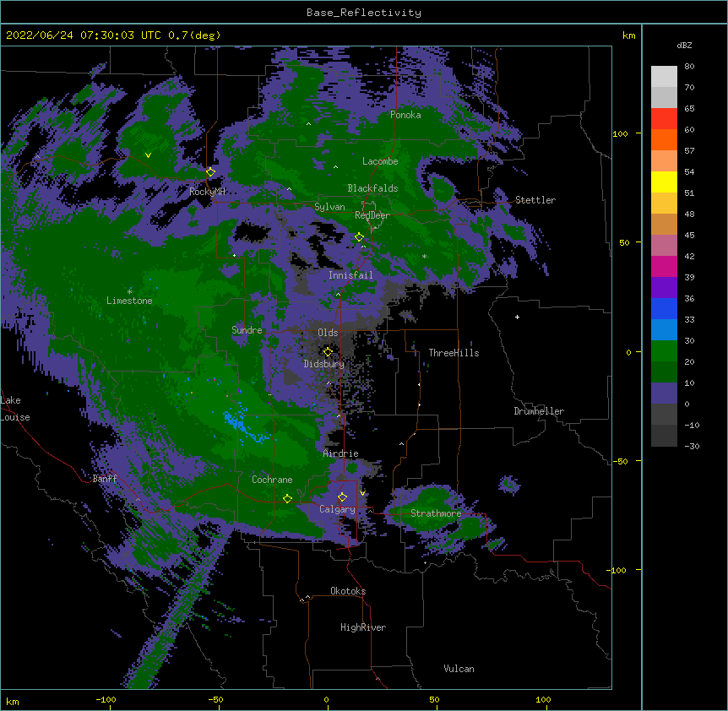Pick the light blue 33-30 dBZ legend swatch
This screenshot has height=711, width=728.
(x=664, y=330)
